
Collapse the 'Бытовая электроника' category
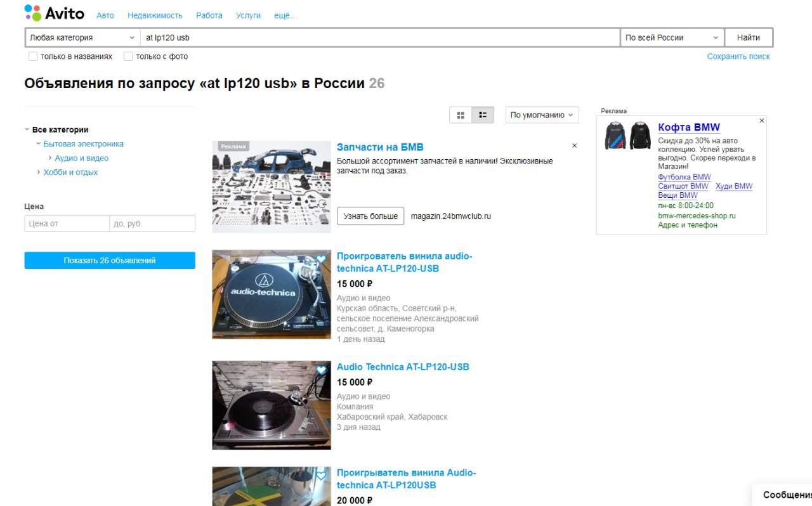pyautogui.click(x=38, y=144)
